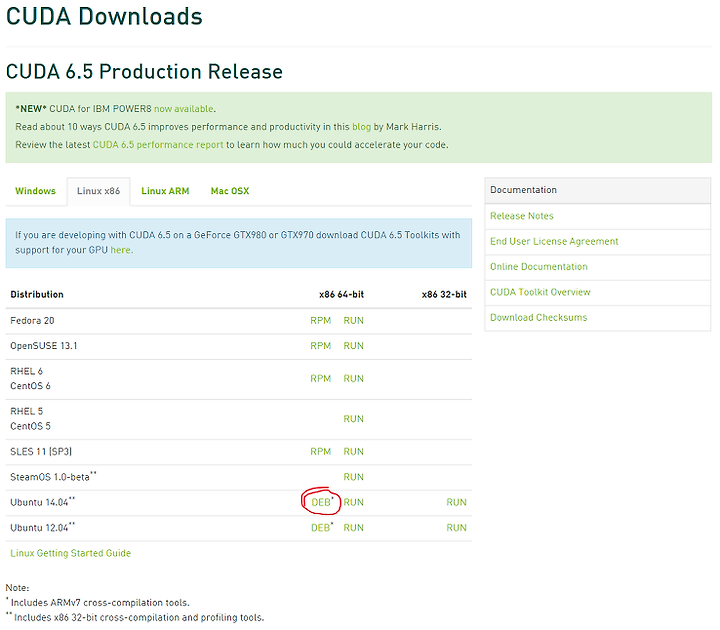This screenshot has width=720, height=630.
Task: Open the 'now available' POWER8 link
Action: (x=184, y=109)
